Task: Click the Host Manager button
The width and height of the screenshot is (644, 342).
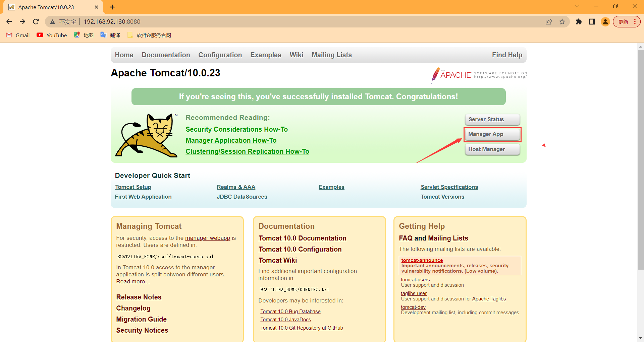Action: coord(492,149)
